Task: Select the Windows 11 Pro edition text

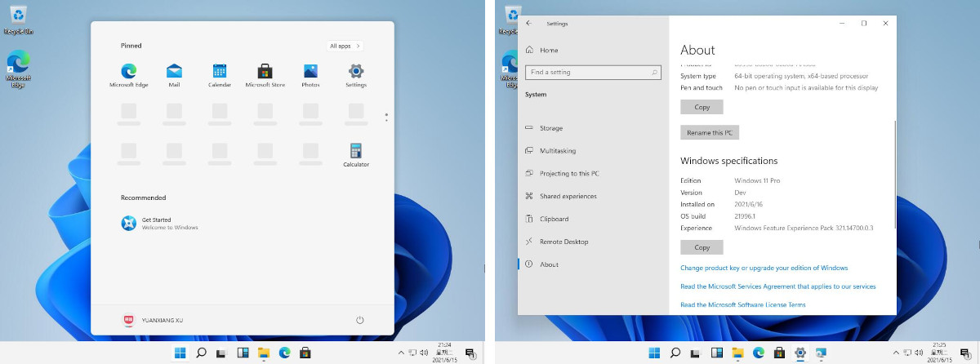Action: pyautogui.click(x=757, y=180)
